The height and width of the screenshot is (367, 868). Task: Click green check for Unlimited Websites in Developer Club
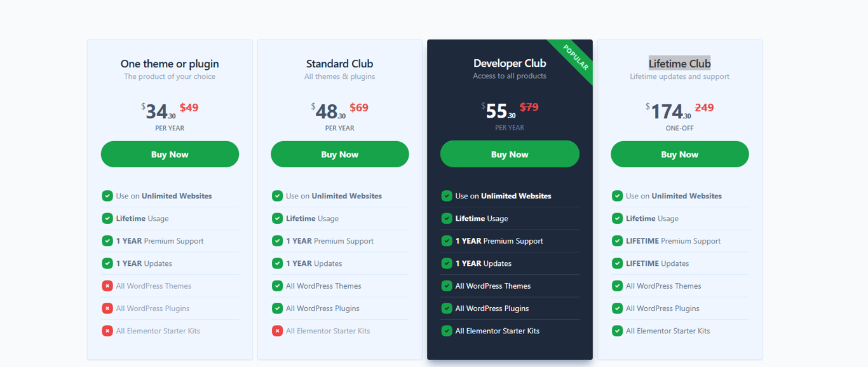point(447,196)
